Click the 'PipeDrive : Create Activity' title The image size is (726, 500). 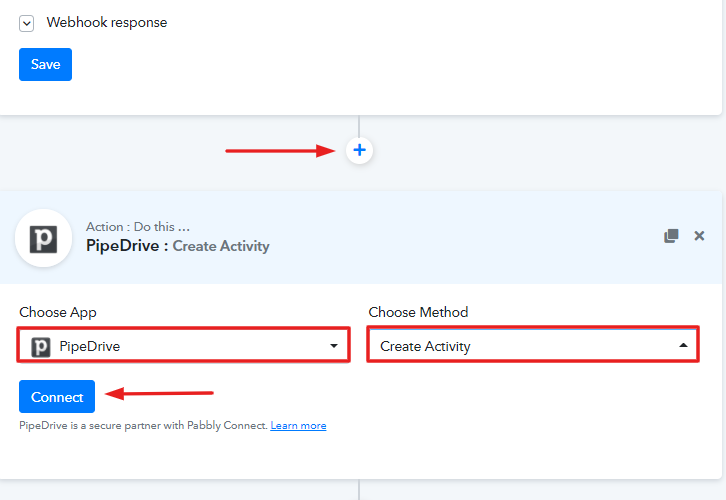(x=178, y=246)
